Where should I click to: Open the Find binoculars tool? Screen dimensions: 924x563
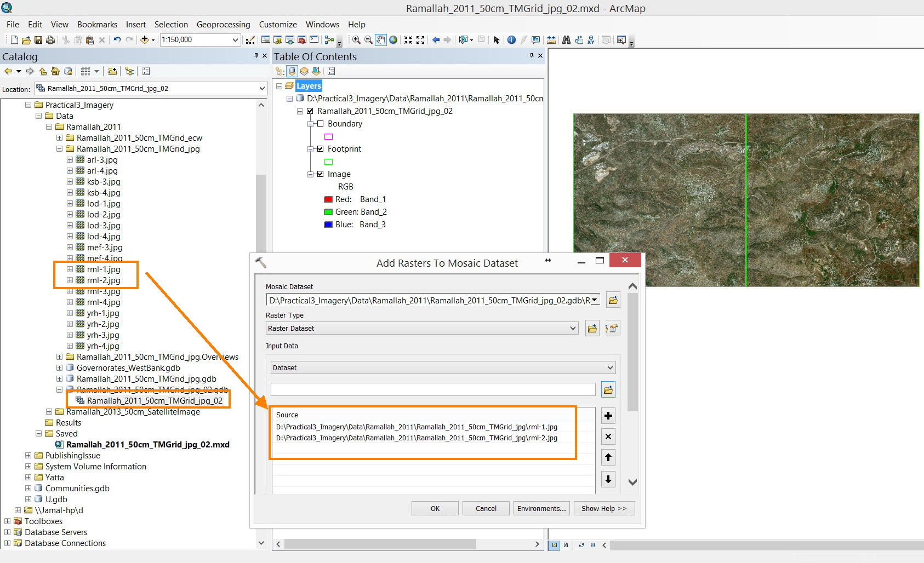[566, 40]
